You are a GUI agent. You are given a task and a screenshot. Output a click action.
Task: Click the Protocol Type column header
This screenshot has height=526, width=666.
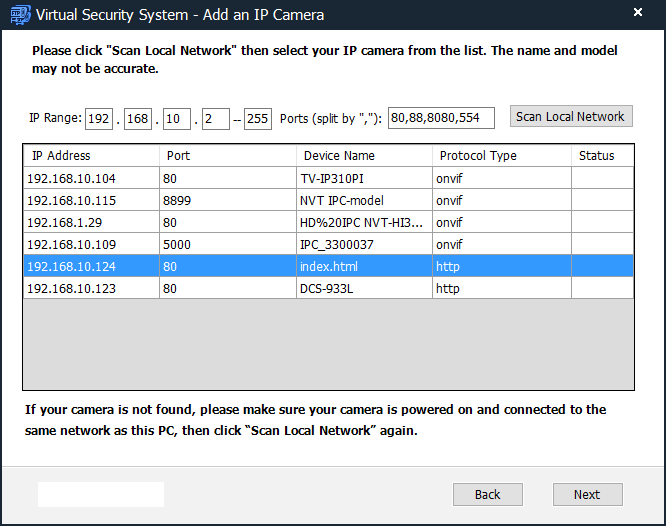pyautogui.click(x=501, y=156)
